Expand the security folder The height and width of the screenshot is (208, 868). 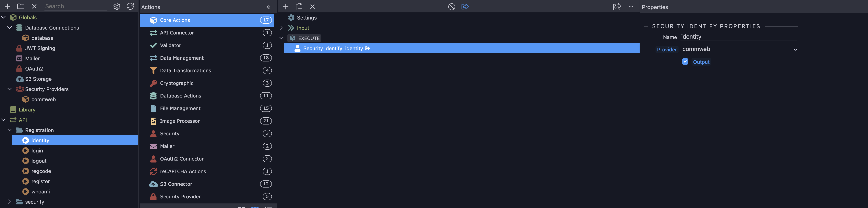click(x=9, y=201)
